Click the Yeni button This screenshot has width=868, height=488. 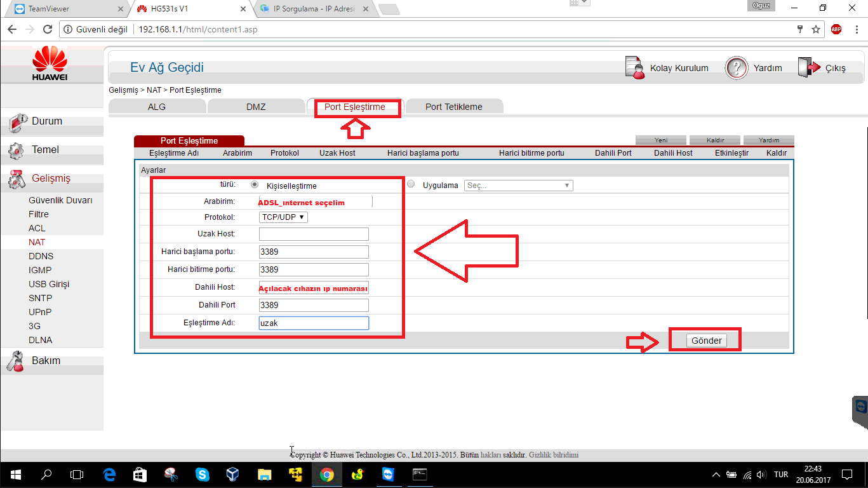(661, 140)
